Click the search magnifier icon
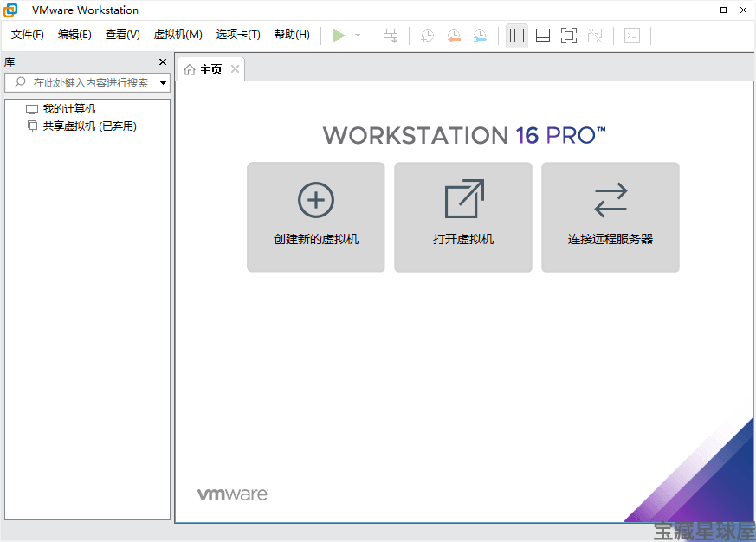Viewport: 756px width, 542px height. tap(20, 82)
